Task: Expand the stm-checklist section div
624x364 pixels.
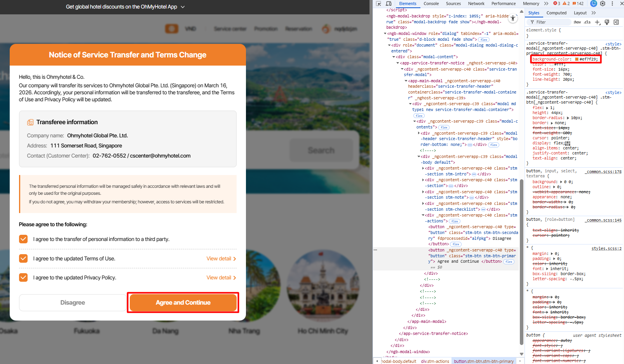Action: click(423, 204)
